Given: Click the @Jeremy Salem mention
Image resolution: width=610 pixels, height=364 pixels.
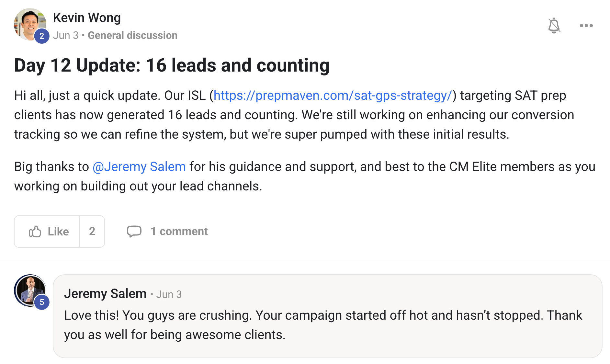Looking at the screenshot, I should click(139, 167).
